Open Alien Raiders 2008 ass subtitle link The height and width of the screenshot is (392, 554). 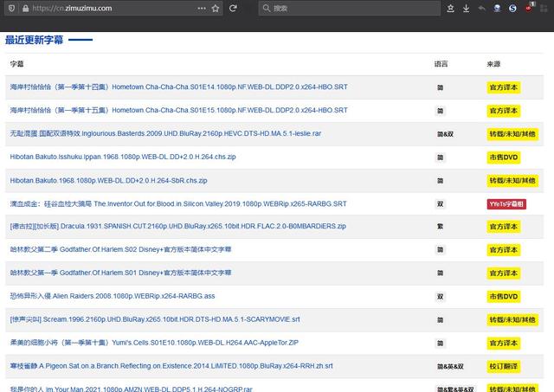pos(113,296)
